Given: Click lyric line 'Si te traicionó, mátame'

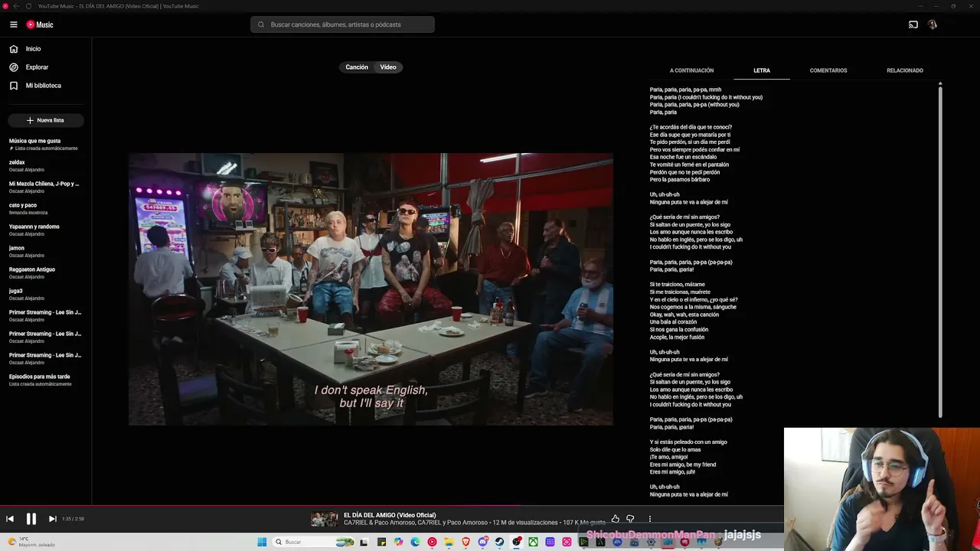Looking at the screenshot, I should [678, 285].
